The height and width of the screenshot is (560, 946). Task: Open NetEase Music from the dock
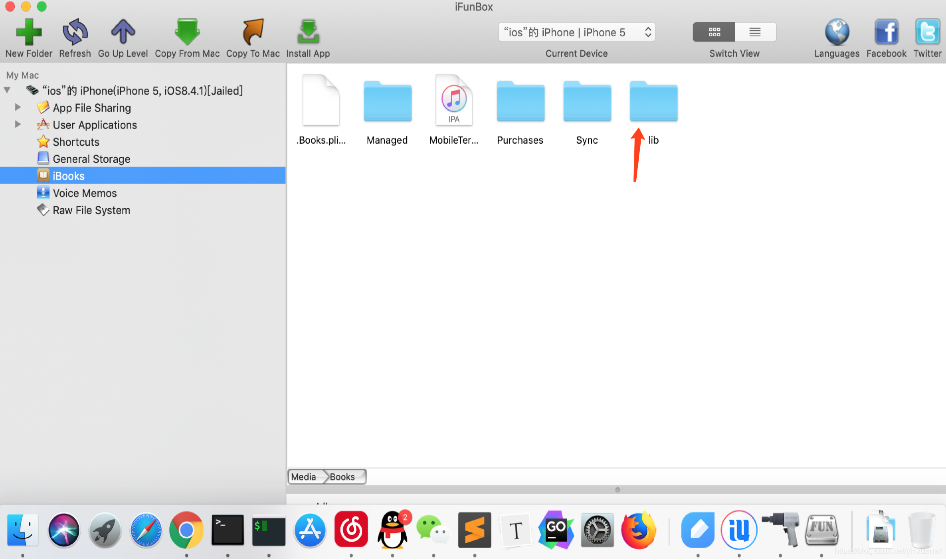(x=351, y=530)
